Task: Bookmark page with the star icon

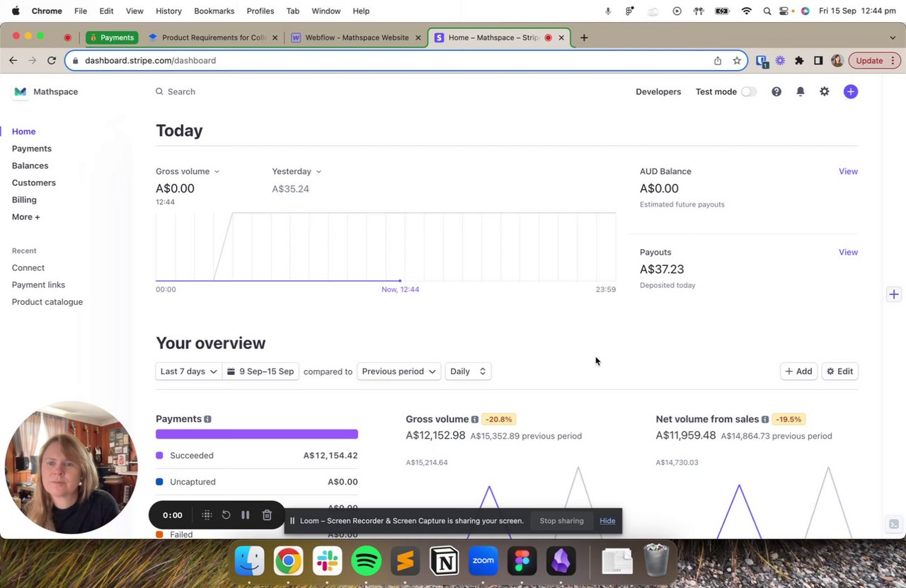Action: pyautogui.click(x=737, y=61)
